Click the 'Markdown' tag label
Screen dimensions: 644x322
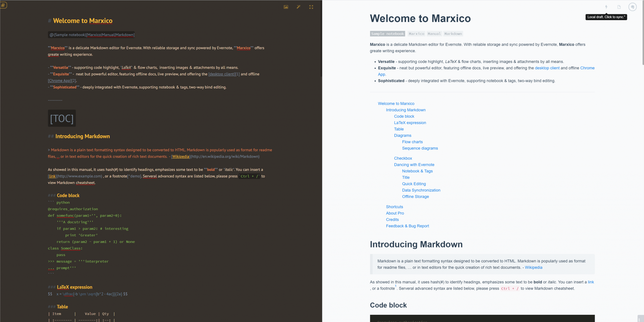click(453, 34)
